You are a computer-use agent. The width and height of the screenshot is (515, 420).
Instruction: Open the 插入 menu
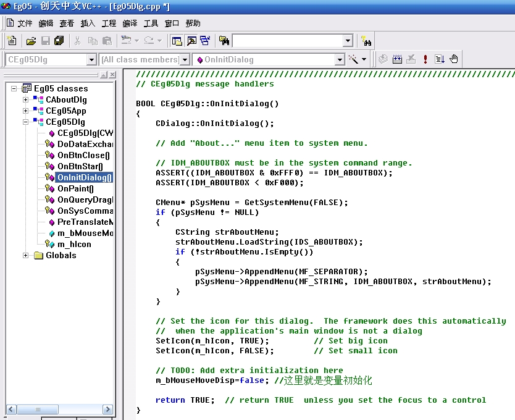88,23
